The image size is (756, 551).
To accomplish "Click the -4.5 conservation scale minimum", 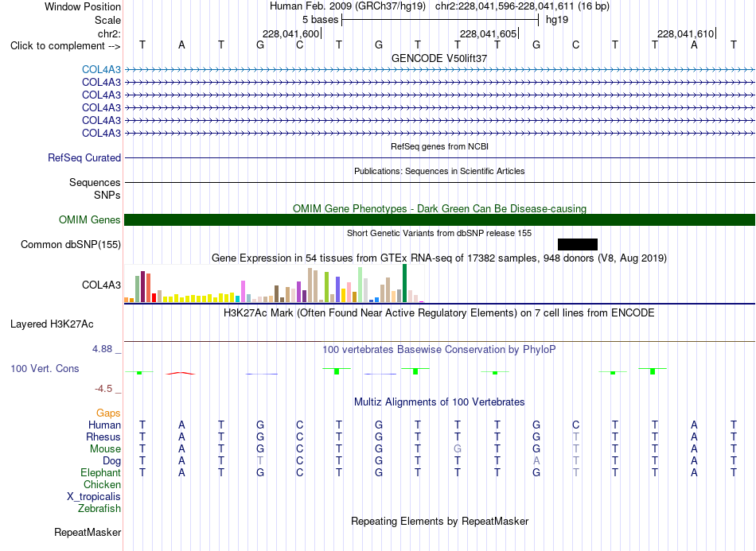I will [x=103, y=389].
